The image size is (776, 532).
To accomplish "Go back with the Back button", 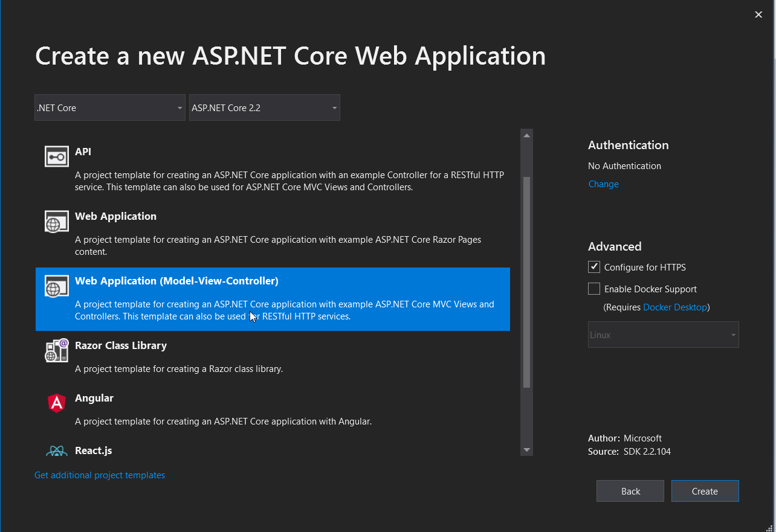I will (x=630, y=491).
